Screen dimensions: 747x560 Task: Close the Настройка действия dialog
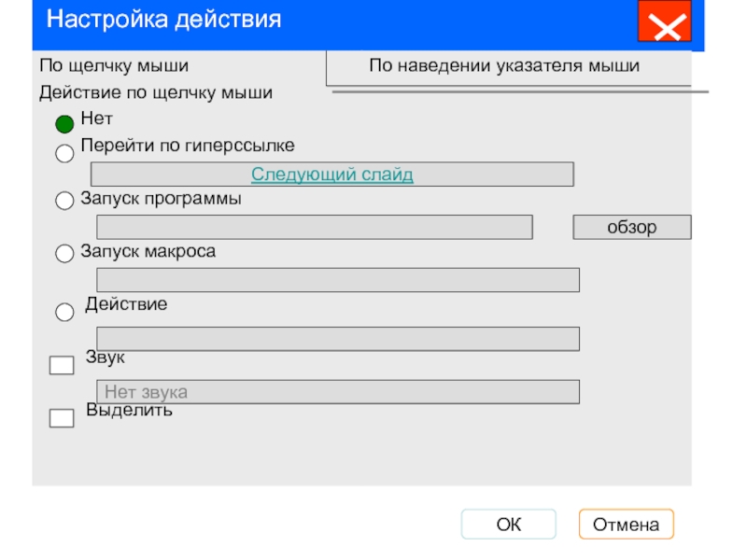pyautogui.click(x=665, y=21)
